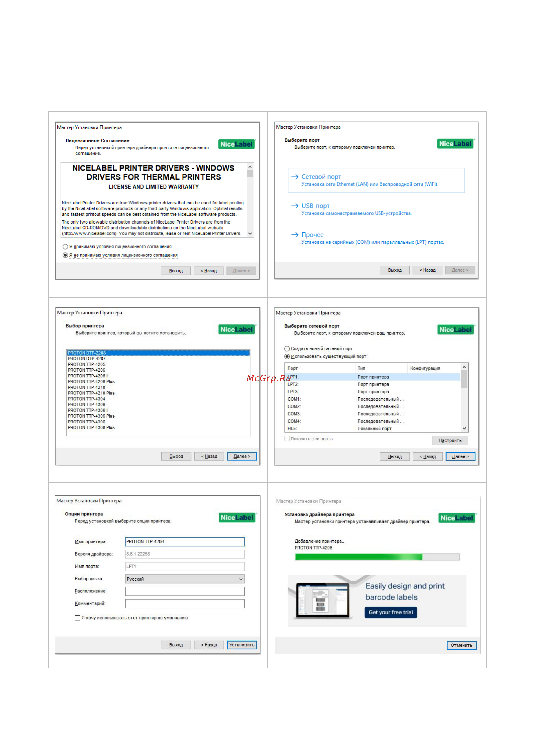
Task: Click the driver installation progress bar
Action: [377, 557]
